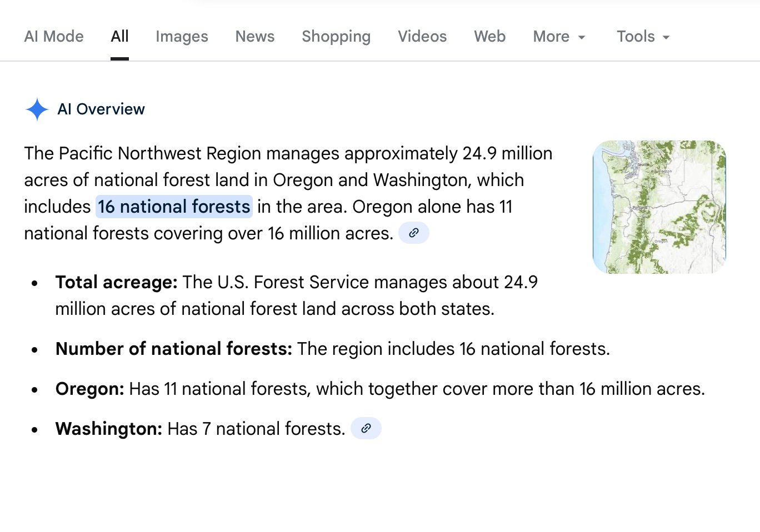Click the 'Washington:' bullet label

point(108,429)
